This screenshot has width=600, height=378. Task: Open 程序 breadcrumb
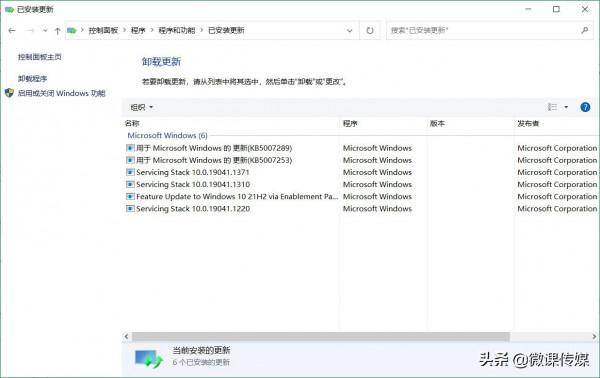138,30
